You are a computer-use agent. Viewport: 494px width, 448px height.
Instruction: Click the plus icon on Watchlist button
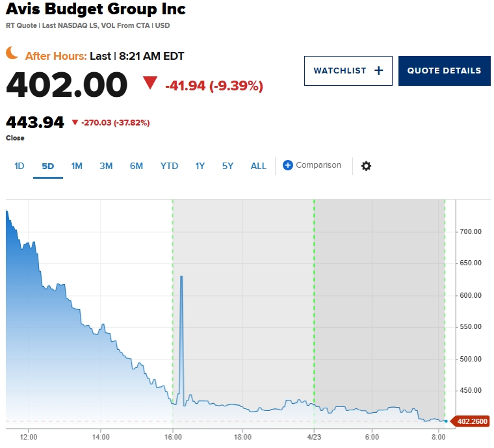(x=379, y=71)
